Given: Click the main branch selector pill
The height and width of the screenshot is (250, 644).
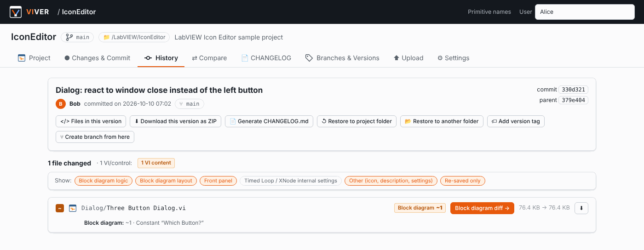Looking at the screenshot, I should pyautogui.click(x=77, y=37).
